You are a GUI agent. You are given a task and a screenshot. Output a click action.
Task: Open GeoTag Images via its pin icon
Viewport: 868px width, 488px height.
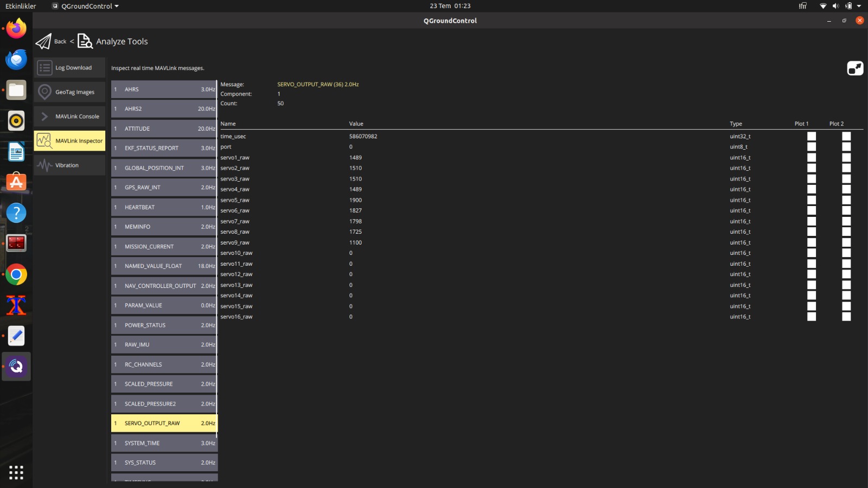coord(45,92)
